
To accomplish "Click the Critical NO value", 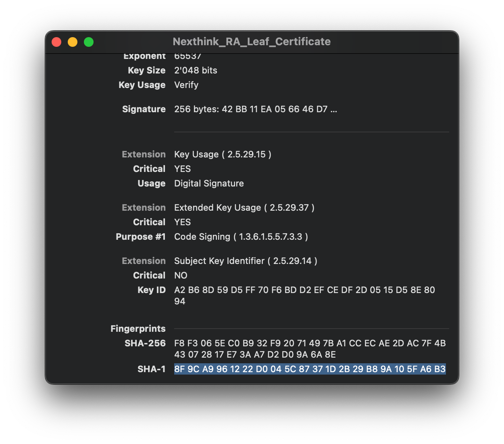I will [x=181, y=275].
